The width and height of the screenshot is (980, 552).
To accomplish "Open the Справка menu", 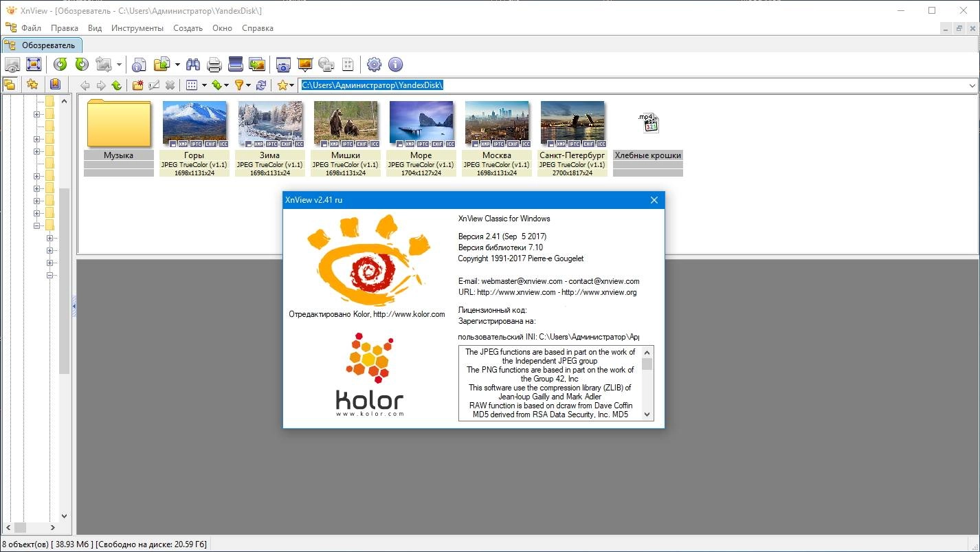I will point(258,28).
